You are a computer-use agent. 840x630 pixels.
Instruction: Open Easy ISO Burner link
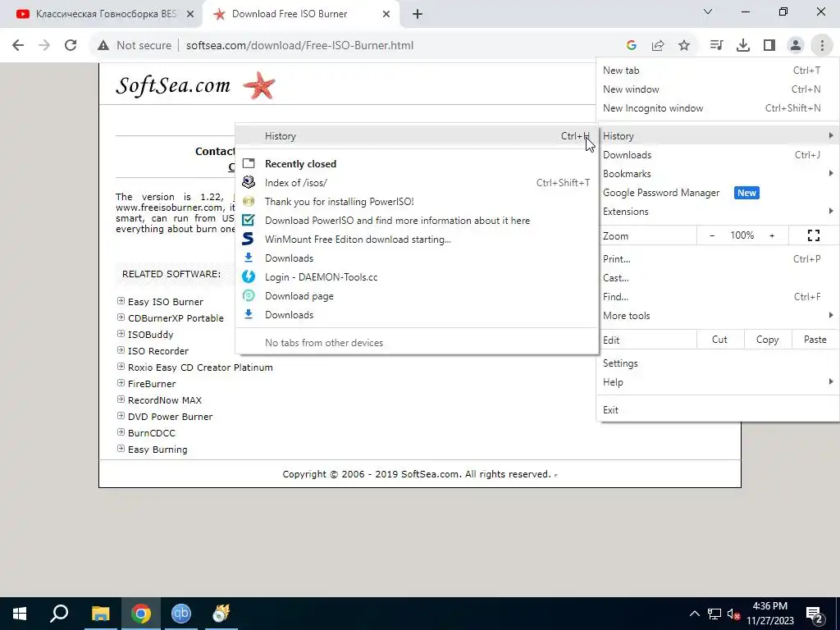[166, 302]
